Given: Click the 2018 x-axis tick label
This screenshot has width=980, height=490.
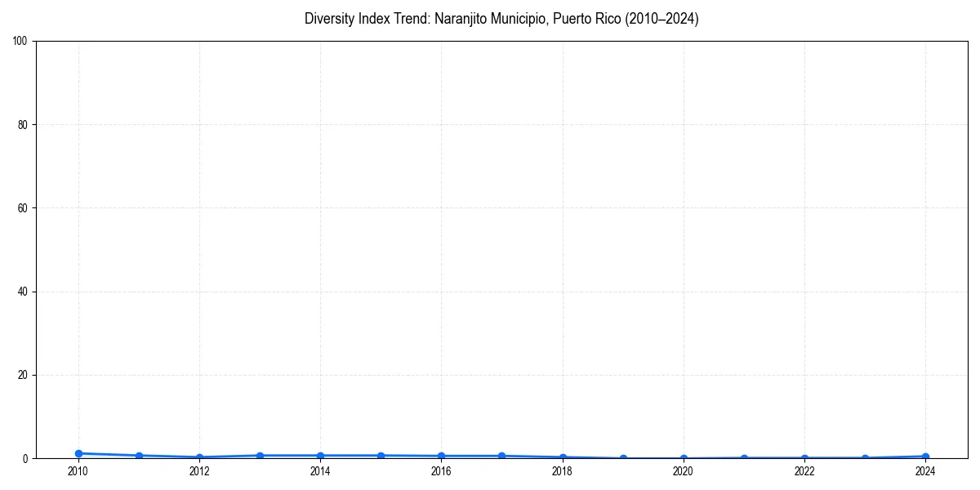Looking at the screenshot, I should pyautogui.click(x=562, y=470).
